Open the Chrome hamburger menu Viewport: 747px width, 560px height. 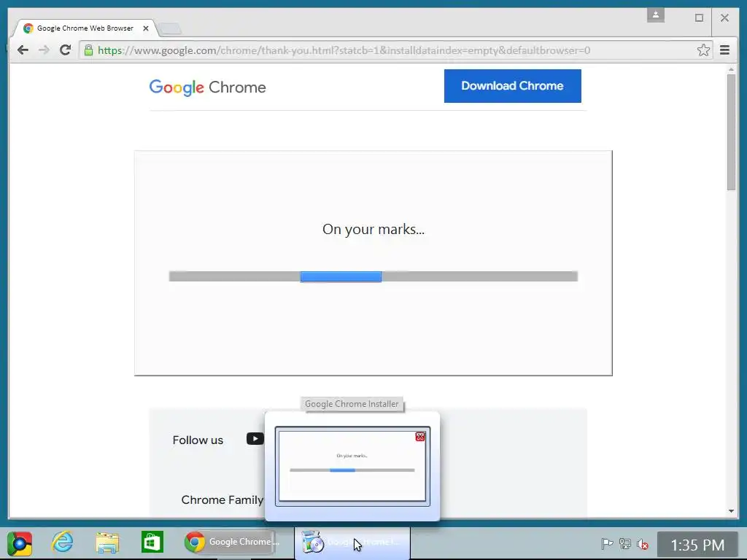click(724, 50)
